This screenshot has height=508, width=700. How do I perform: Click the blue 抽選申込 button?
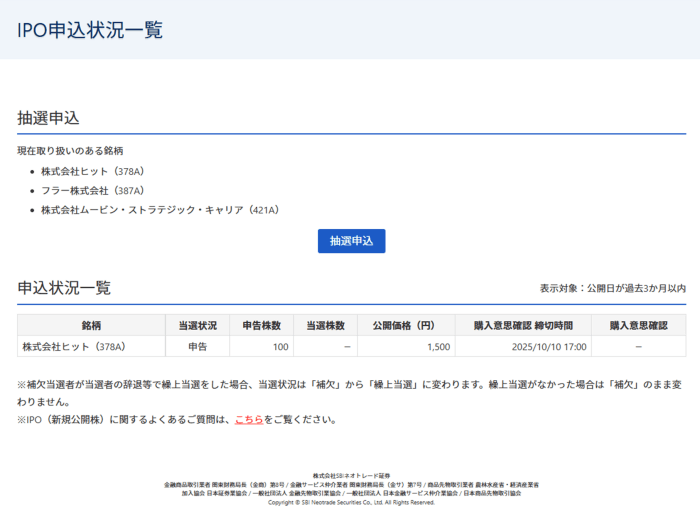[351, 241]
